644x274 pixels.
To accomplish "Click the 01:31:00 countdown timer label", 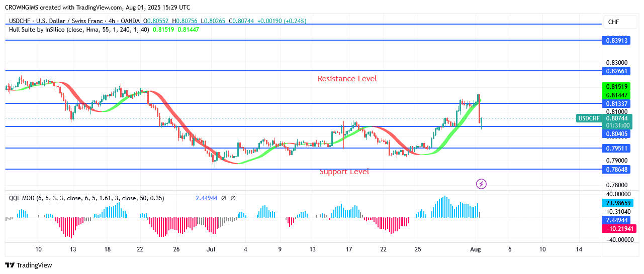I will (x=617, y=125).
